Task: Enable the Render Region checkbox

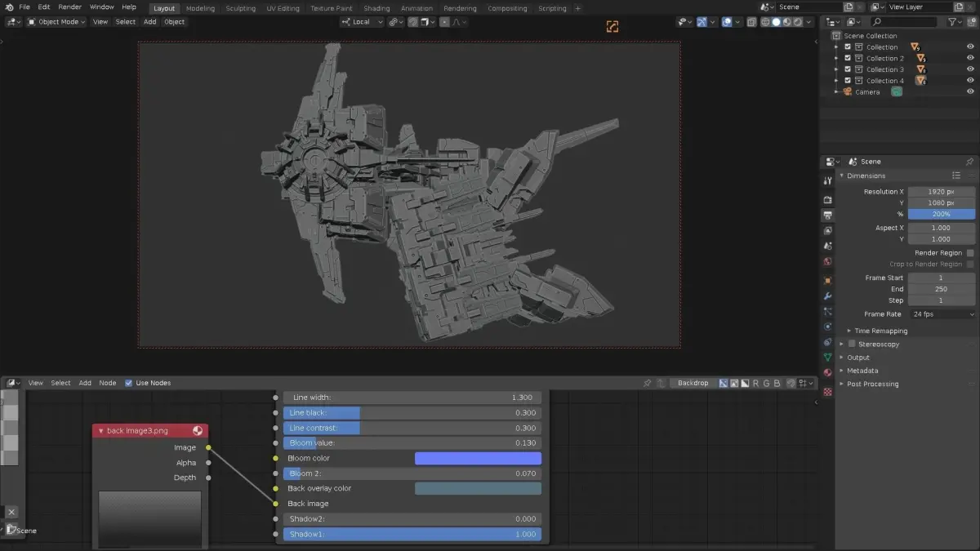Action: 969,253
